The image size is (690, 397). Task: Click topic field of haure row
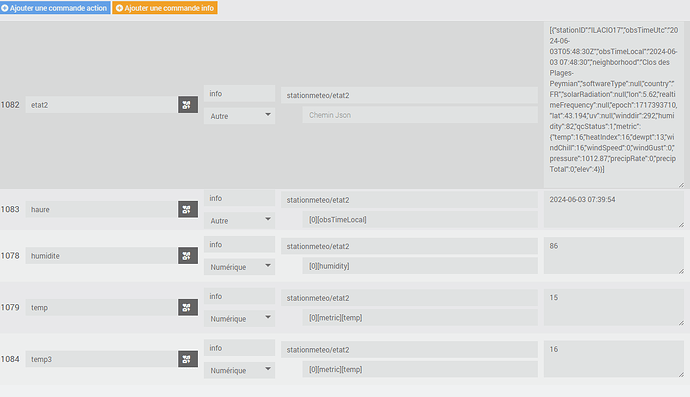(x=409, y=200)
